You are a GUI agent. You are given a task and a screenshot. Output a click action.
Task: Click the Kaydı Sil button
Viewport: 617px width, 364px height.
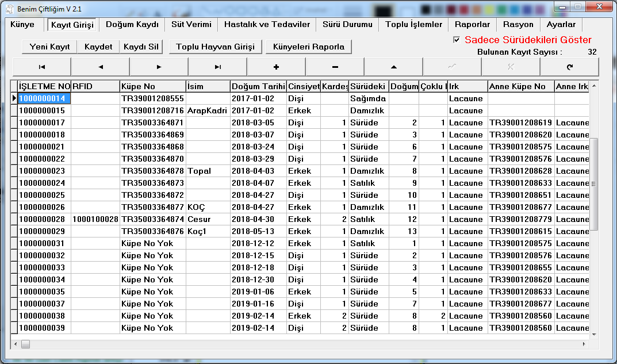tap(141, 47)
